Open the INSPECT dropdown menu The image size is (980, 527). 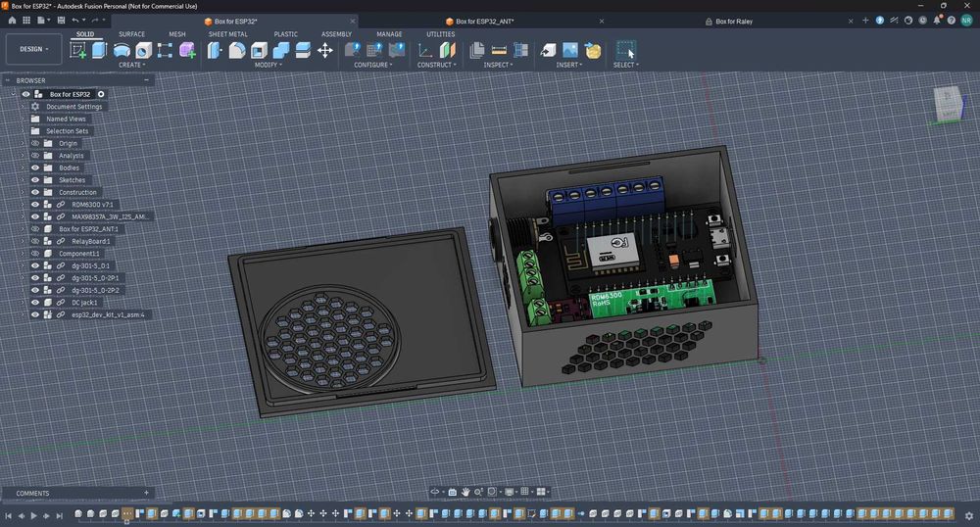(498, 65)
